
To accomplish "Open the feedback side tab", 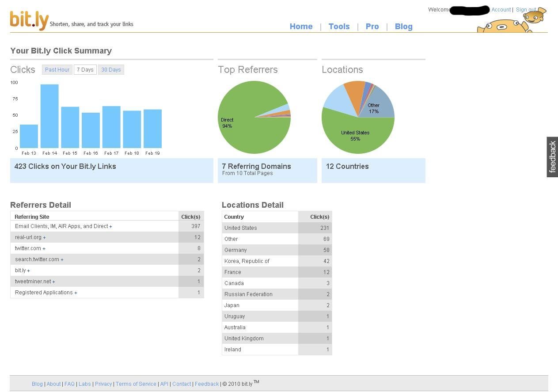I will click(x=552, y=157).
